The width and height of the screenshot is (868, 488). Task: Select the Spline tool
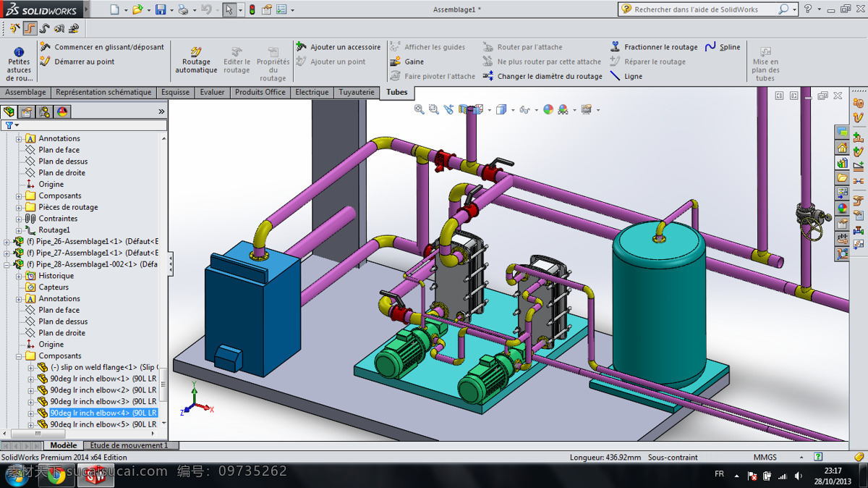(x=722, y=47)
